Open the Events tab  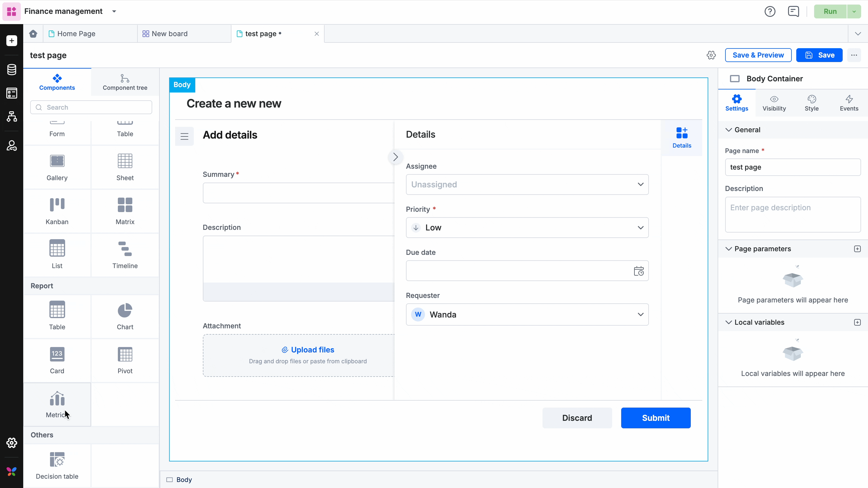[849, 103]
